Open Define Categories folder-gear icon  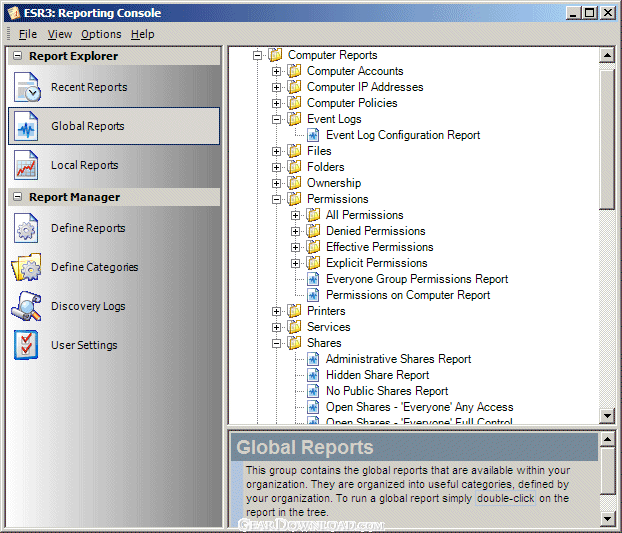coord(26,267)
